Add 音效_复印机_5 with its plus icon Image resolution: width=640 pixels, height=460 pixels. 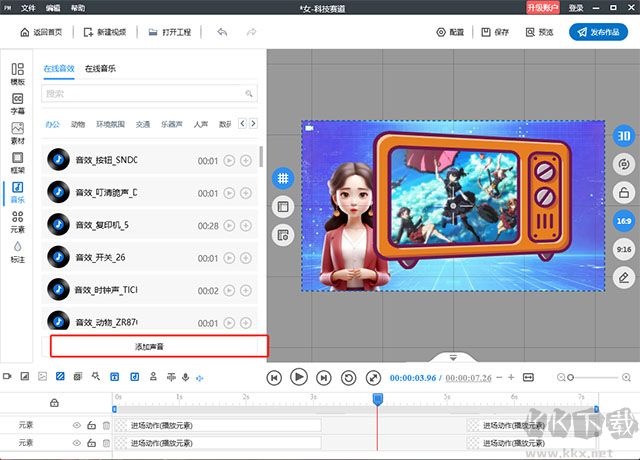click(246, 225)
